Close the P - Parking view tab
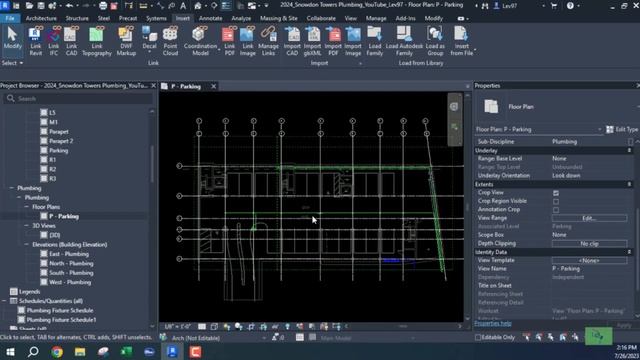The height and width of the screenshot is (360, 640). click(x=213, y=87)
